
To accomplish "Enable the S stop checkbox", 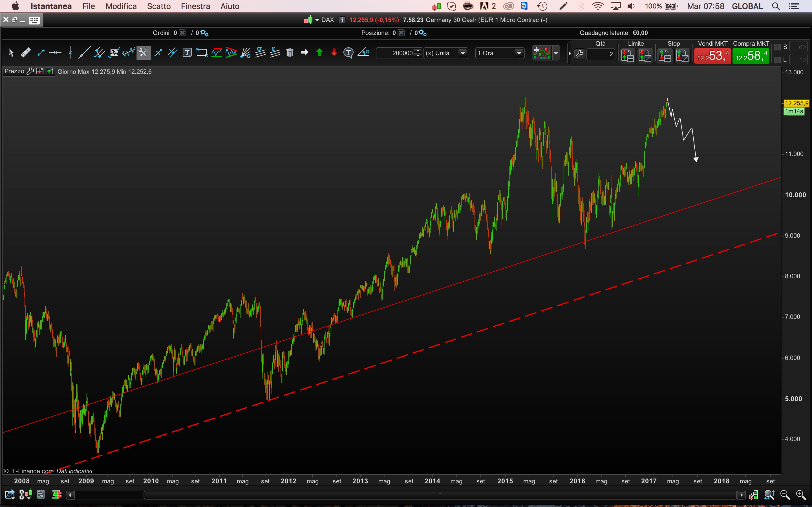I will 777,47.
